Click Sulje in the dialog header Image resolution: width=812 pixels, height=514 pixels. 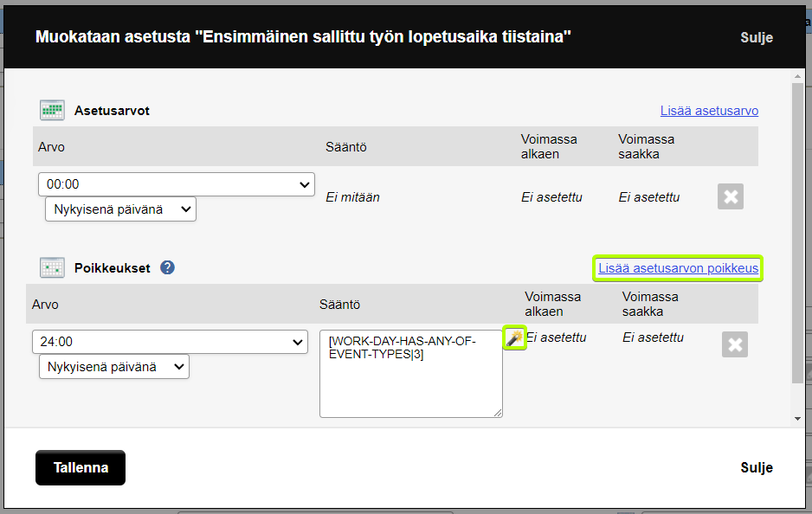(x=756, y=37)
